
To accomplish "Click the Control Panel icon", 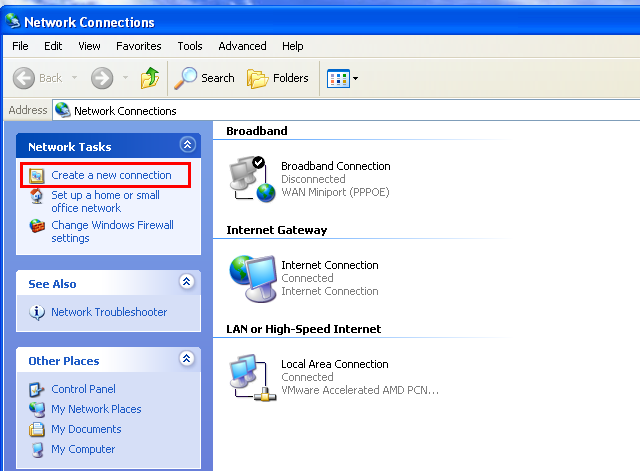I will click(x=36, y=390).
